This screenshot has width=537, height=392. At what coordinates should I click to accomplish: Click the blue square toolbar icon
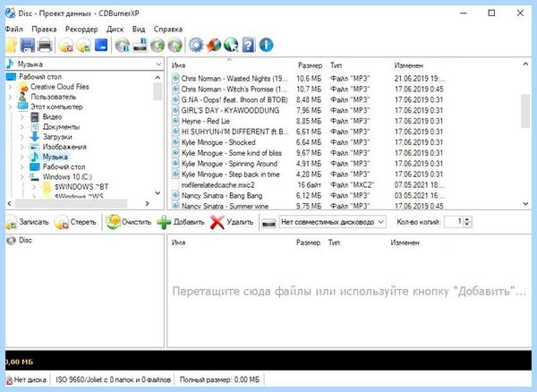coord(101,45)
